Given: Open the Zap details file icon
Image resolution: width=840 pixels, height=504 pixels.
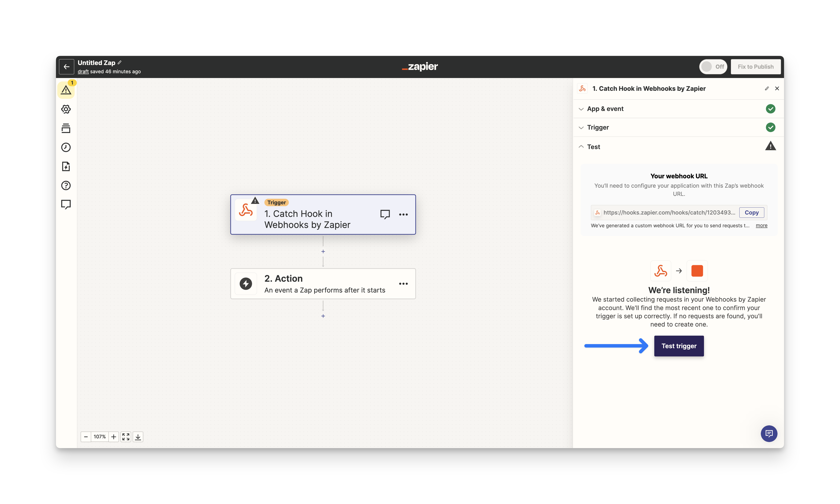Looking at the screenshot, I should (x=66, y=166).
